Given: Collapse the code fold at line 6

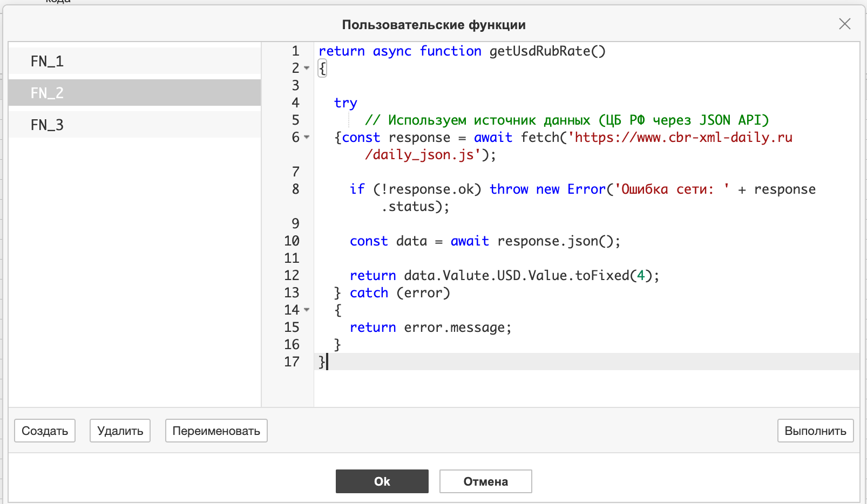Looking at the screenshot, I should point(307,137).
